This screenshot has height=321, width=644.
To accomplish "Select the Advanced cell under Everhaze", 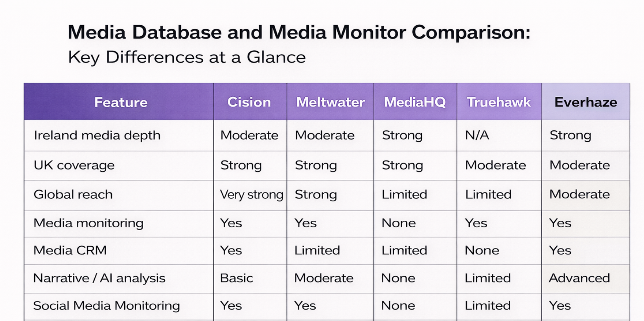I will (x=579, y=278).
